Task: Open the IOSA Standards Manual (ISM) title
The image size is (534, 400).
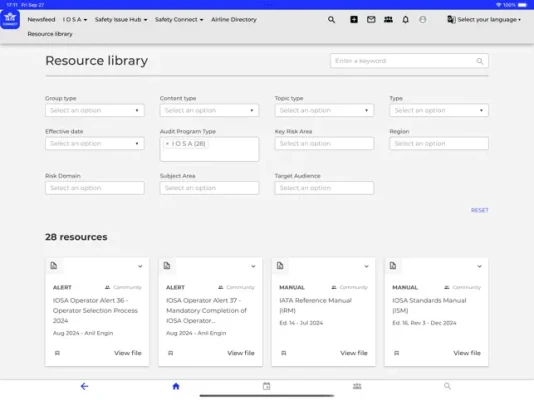Action: pyautogui.click(x=429, y=305)
